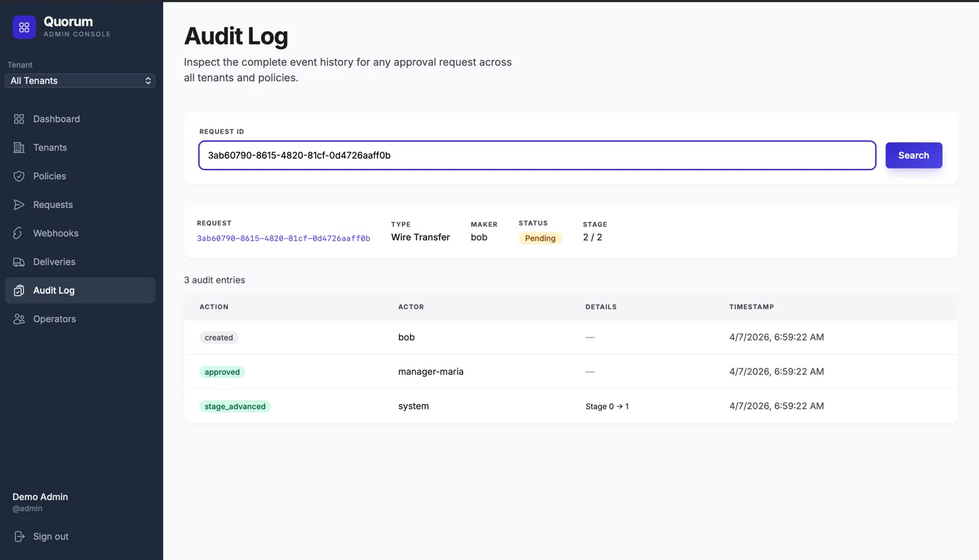
Task: Open Deliveries in sidebar
Action: 80,262
